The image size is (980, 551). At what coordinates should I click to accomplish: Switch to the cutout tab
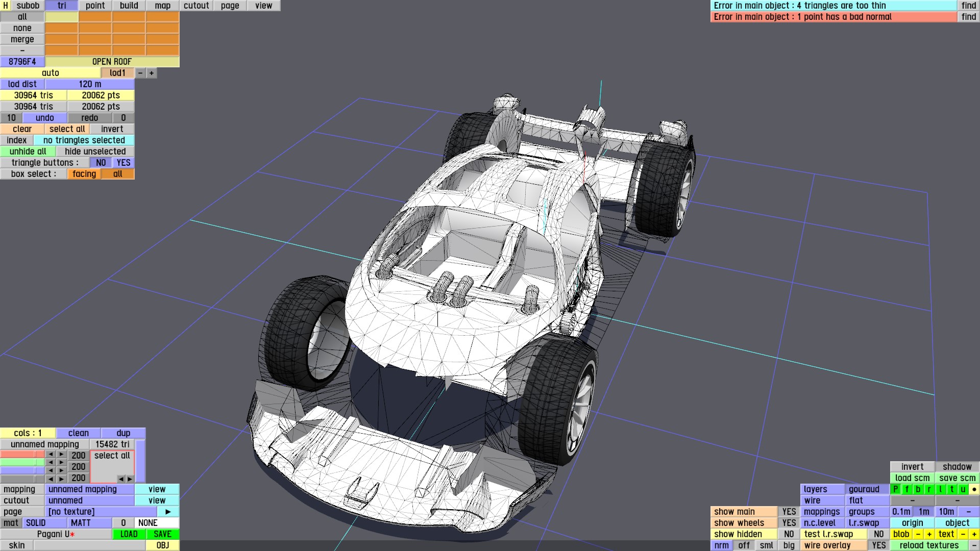click(x=196, y=6)
